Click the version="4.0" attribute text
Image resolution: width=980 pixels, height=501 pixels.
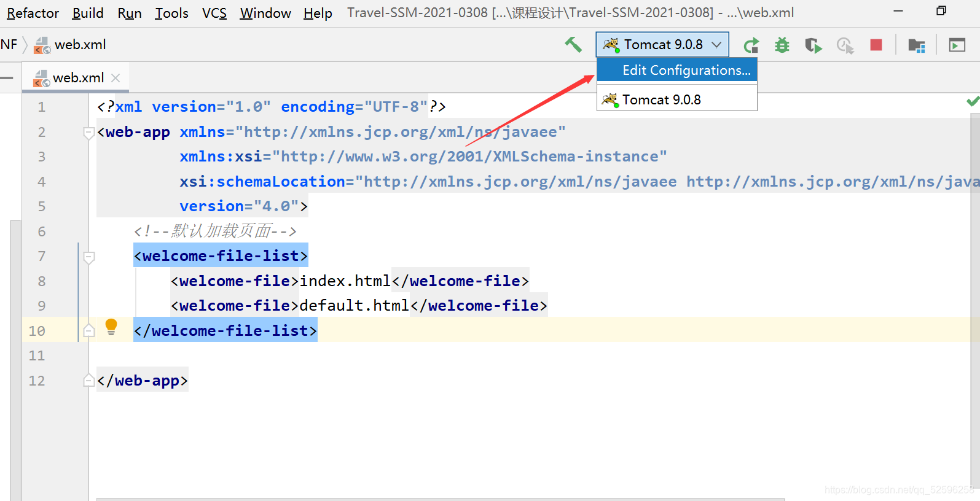240,206
